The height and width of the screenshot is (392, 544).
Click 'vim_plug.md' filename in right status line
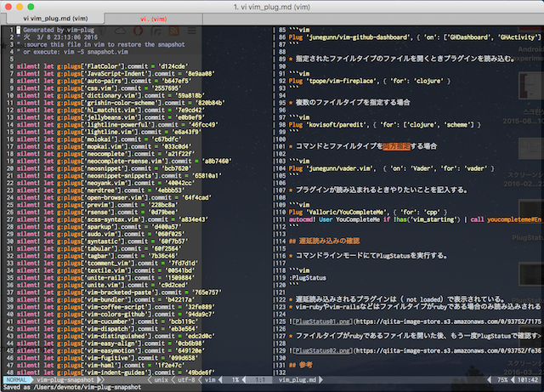click(x=297, y=380)
